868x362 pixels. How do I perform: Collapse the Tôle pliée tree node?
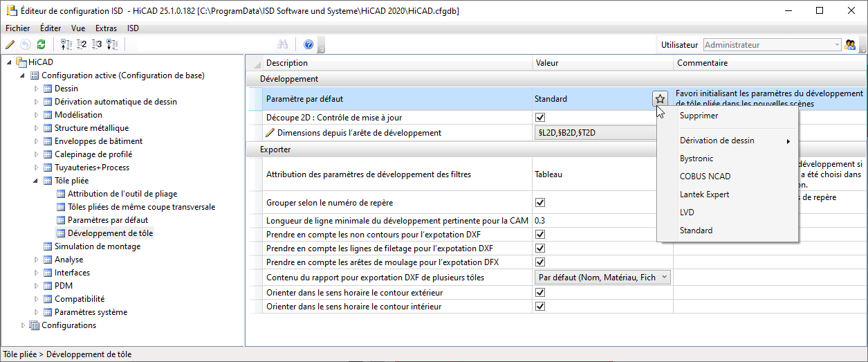pos(37,181)
